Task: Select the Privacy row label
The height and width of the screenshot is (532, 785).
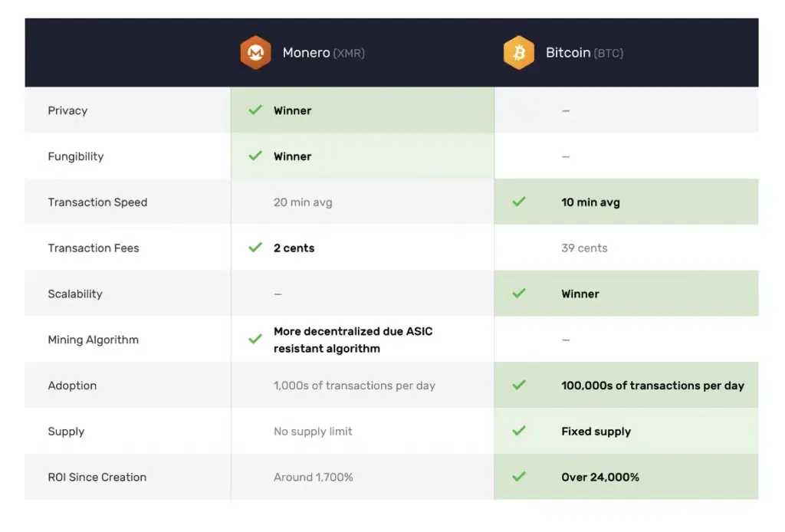Action: 67,110
